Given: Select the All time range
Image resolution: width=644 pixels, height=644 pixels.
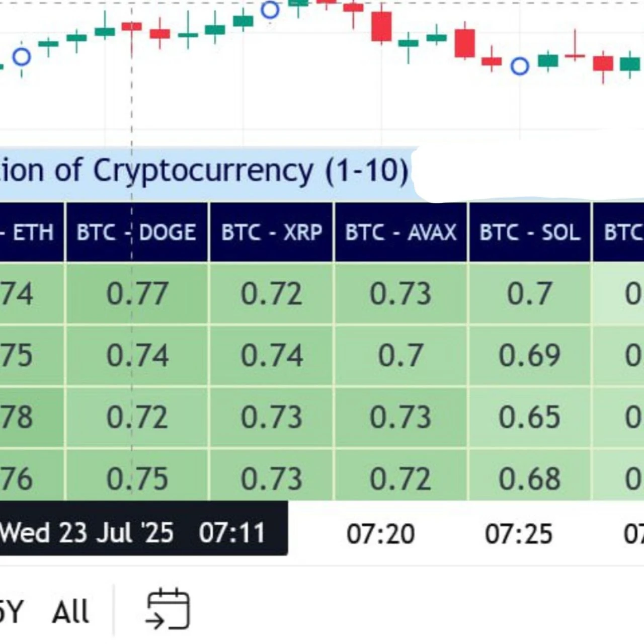Looking at the screenshot, I should tap(70, 612).
